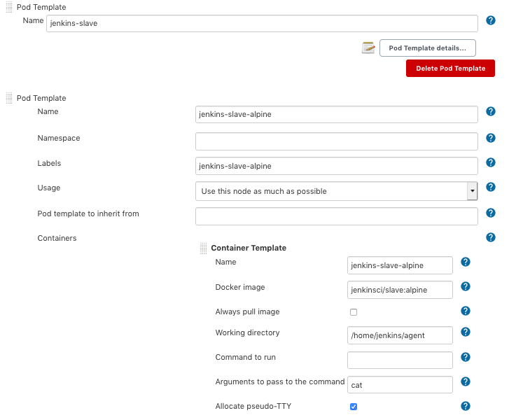Click the Containers section help icon
Image resolution: width=516 pixels, height=420 pixels.
490,237
